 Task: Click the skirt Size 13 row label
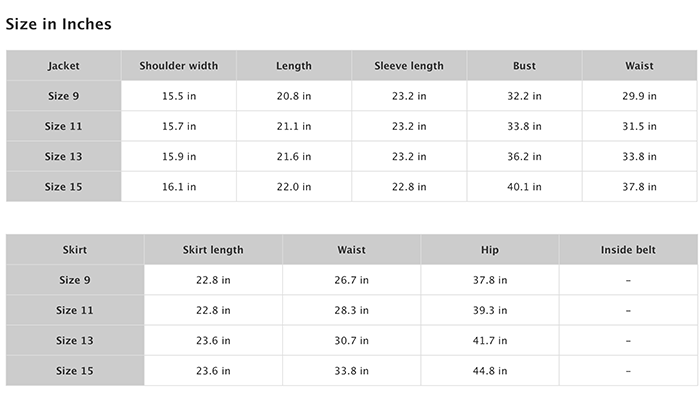coord(75,341)
